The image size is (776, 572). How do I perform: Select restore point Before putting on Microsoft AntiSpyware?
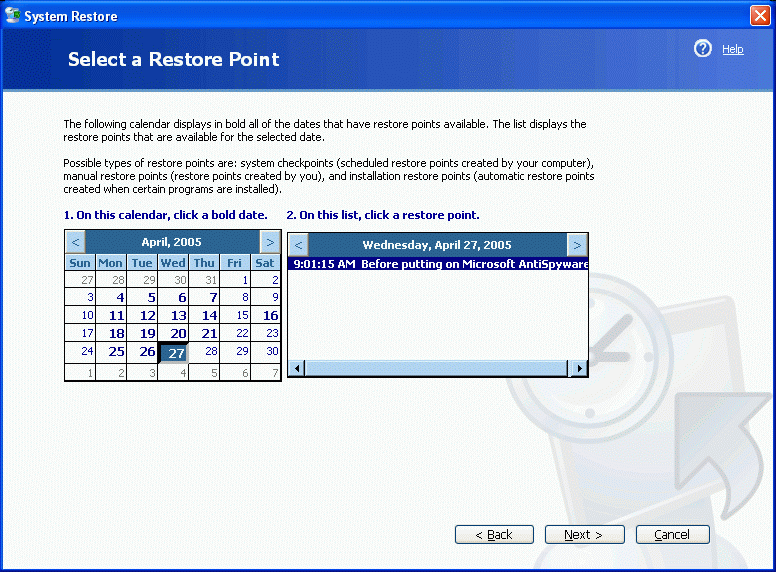pyautogui.click(x=438, y=264)
